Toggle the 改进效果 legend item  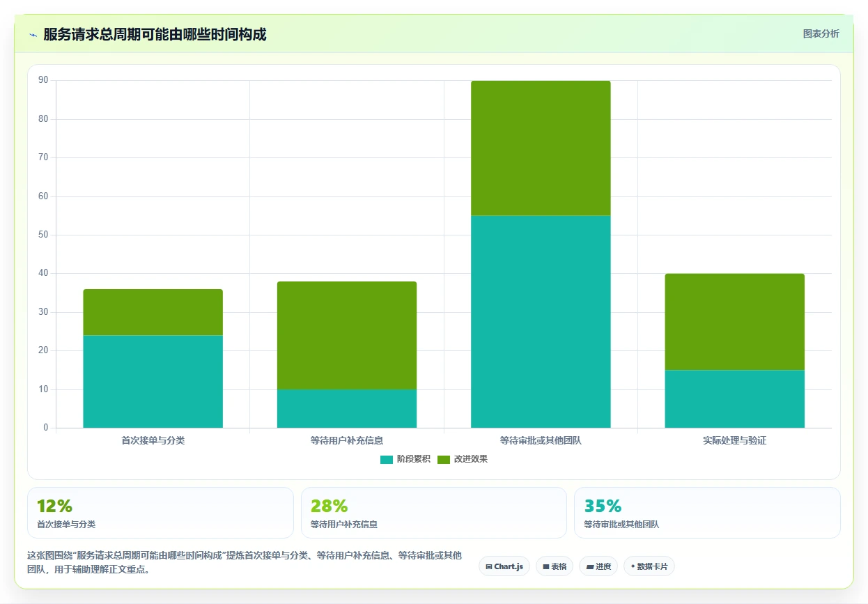tap(462, 459)
